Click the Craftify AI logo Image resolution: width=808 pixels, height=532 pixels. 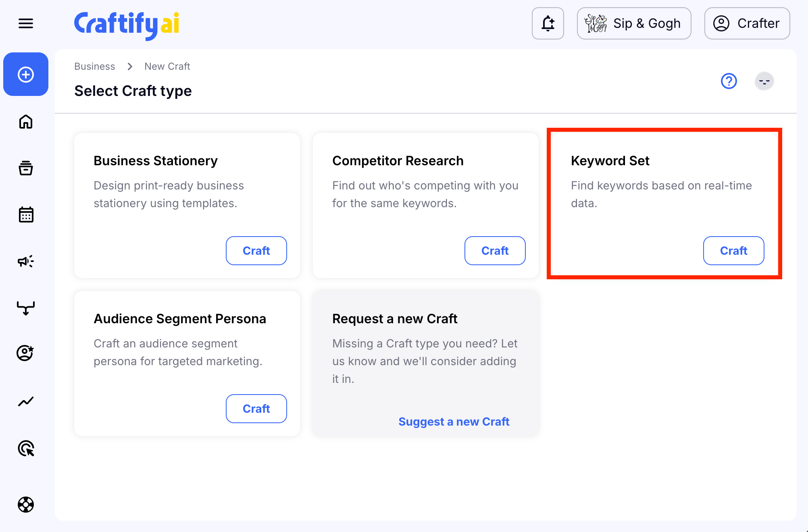(127, 24)
